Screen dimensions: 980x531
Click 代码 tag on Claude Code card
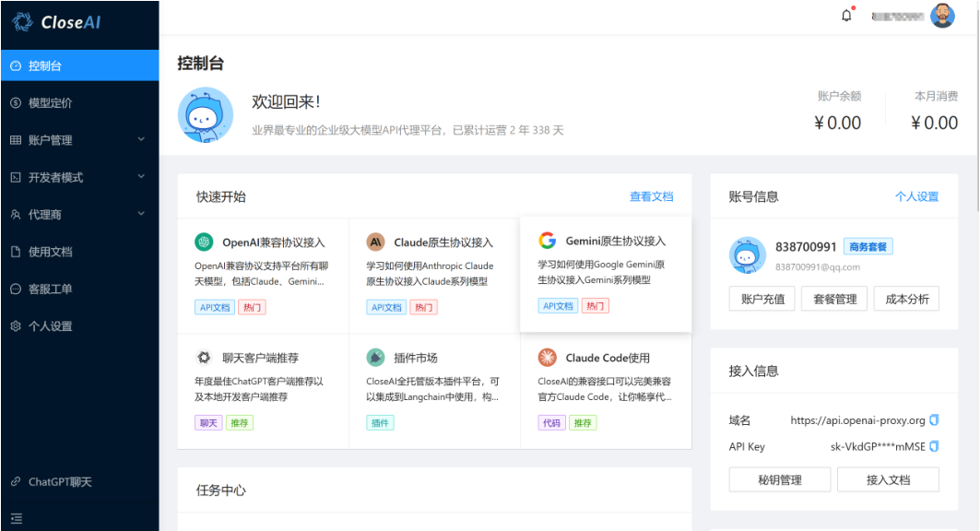pyautogui.click(x=552, y=423)
